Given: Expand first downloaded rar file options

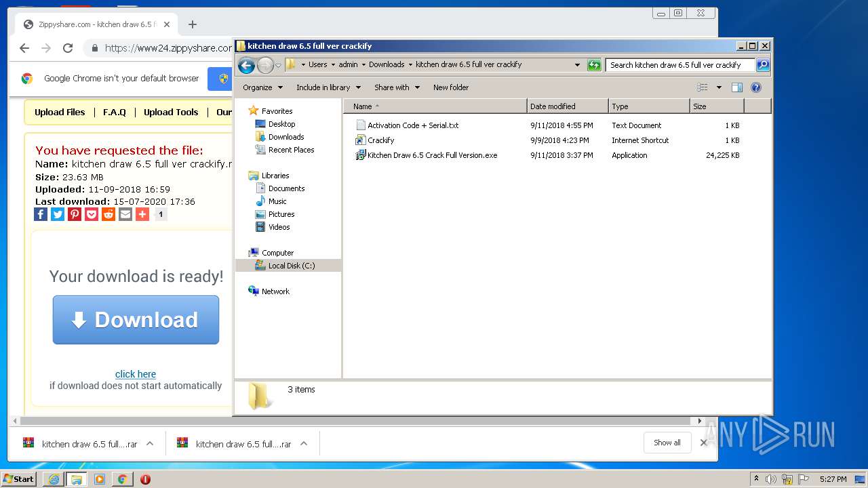Looking at the screenshot, I should pos(150,444).
